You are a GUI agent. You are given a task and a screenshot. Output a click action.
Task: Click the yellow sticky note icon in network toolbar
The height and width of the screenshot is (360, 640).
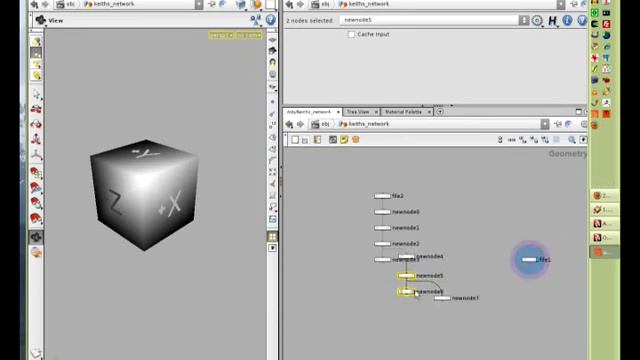(x=344, y=140)
